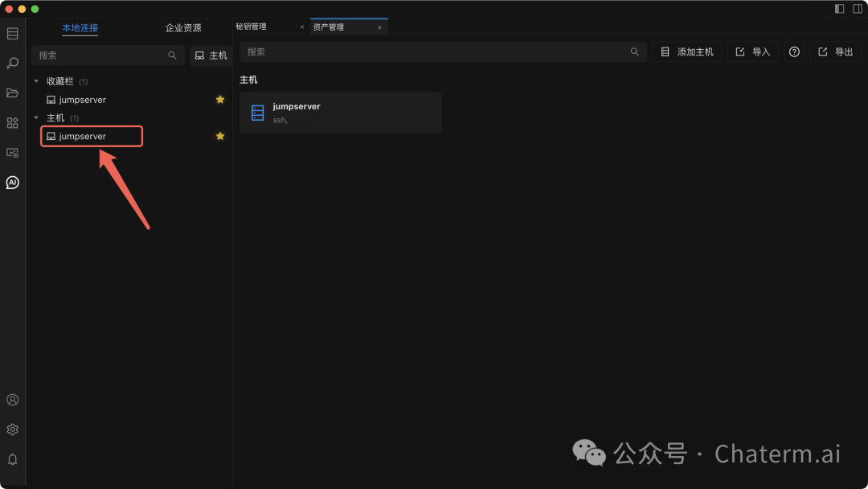Open the hosts list sidebar icon
The image size is (868, 489).
click(12, 34)
